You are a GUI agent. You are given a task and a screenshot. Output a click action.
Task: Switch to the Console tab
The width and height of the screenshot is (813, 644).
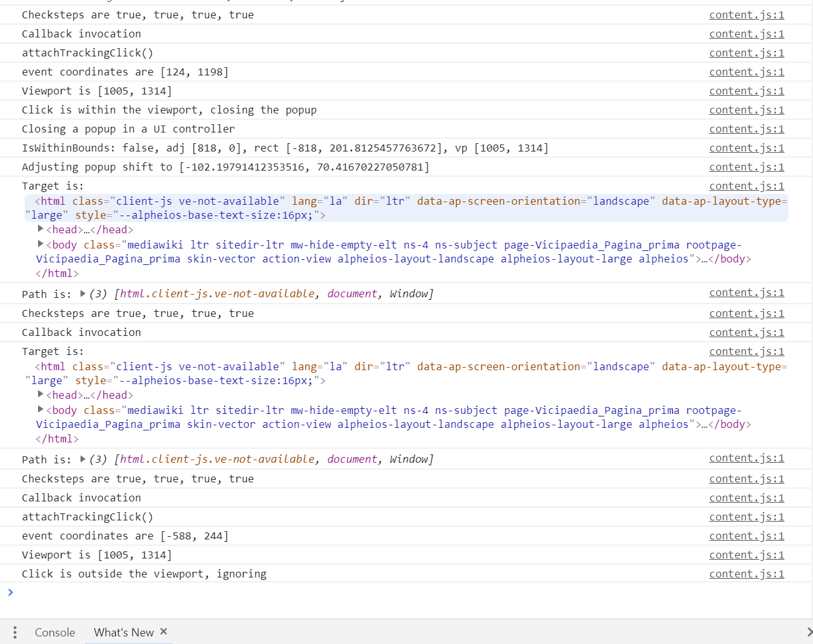[x=55, y=632]
